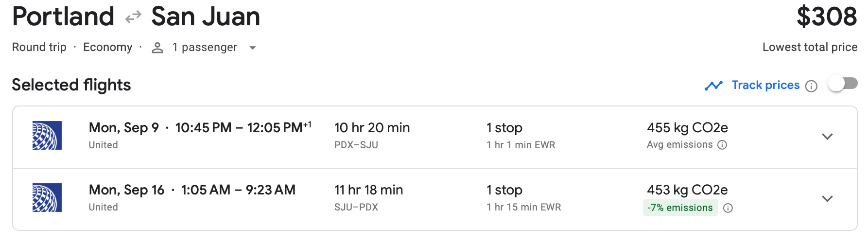Screen dimensions: 868x245
Task: Open the 1 passenger dropdown arrow
Action: click(252, 48)
